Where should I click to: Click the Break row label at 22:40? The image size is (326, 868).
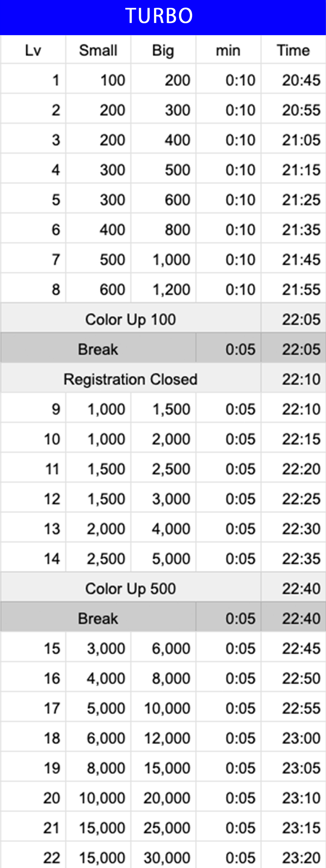tap(98, 619)
